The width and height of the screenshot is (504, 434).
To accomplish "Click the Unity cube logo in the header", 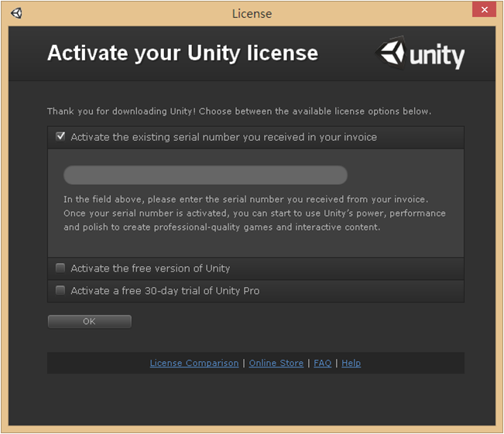I will pos(392,53).
